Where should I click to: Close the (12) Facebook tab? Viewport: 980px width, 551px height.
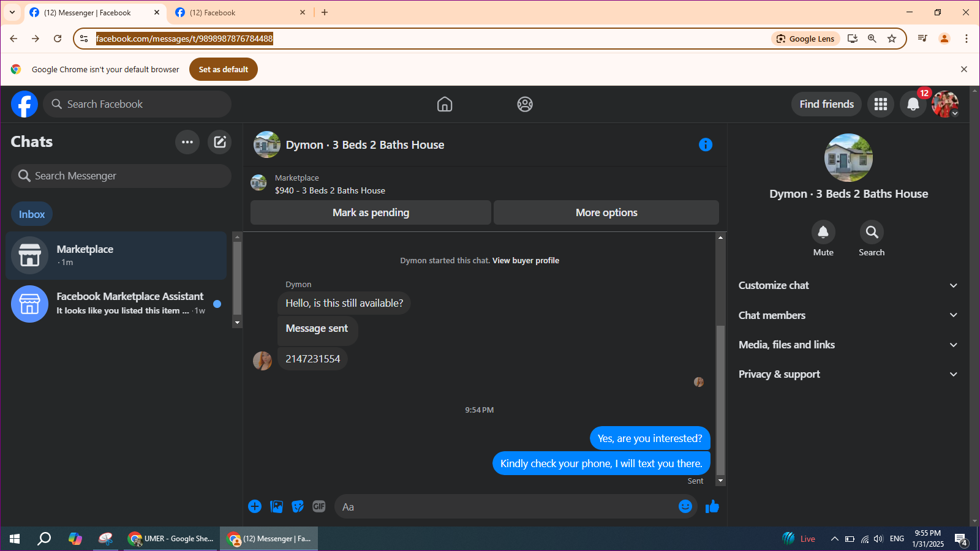tap(303, 12)
